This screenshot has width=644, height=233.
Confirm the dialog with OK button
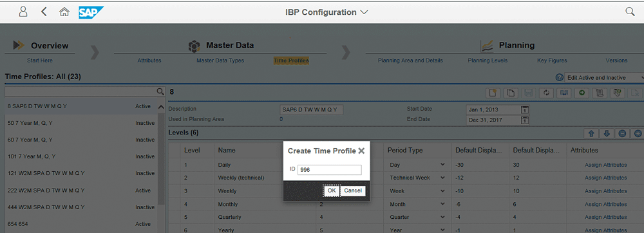click(332, 191)
